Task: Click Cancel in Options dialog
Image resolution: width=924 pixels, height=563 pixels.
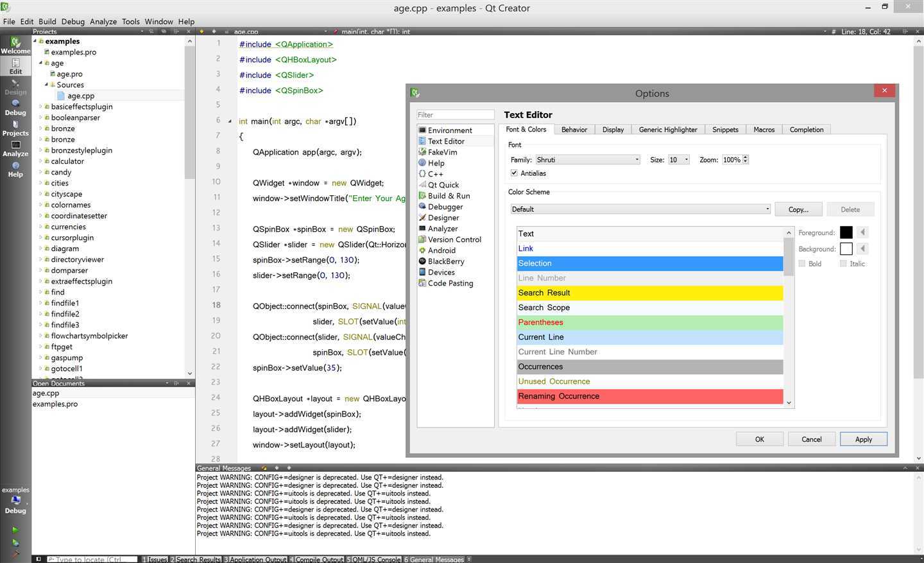Action: pos(812,439)
